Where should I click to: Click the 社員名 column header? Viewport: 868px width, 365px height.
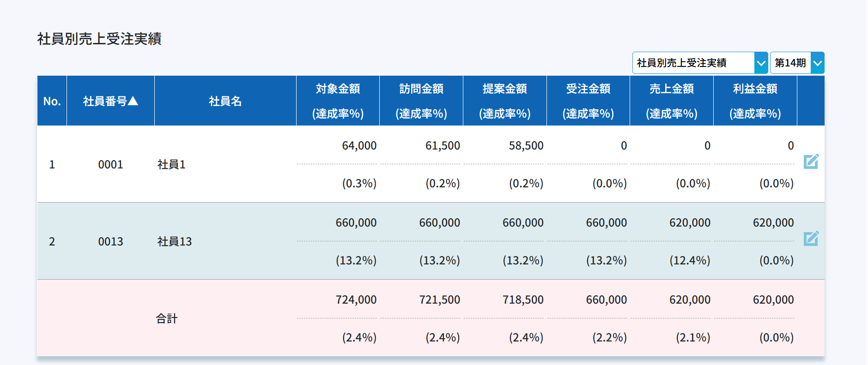pyautogui.click(x=225, y=101)
